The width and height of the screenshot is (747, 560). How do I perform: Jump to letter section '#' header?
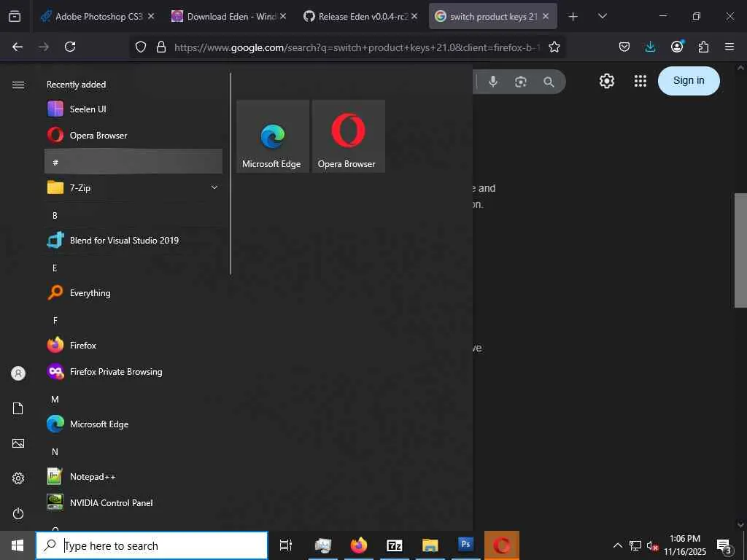pyautogui.click(x=133, y=161)
